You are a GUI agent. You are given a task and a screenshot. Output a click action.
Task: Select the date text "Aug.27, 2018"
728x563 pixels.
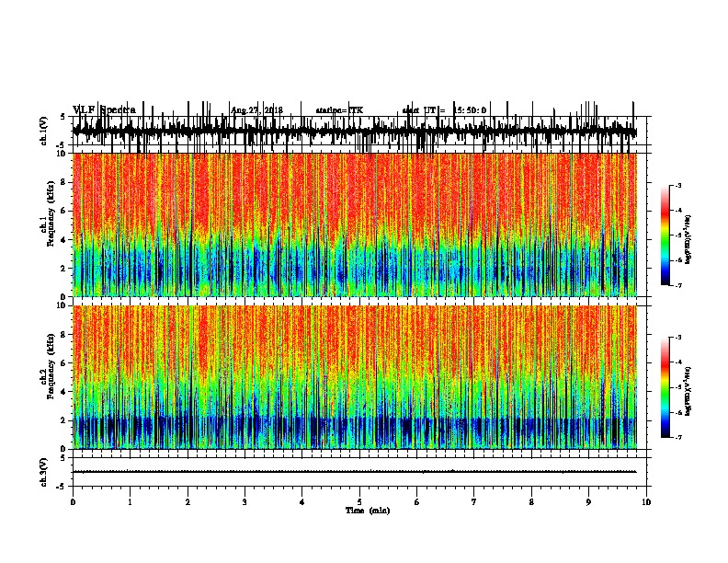(x=257, y=110)
